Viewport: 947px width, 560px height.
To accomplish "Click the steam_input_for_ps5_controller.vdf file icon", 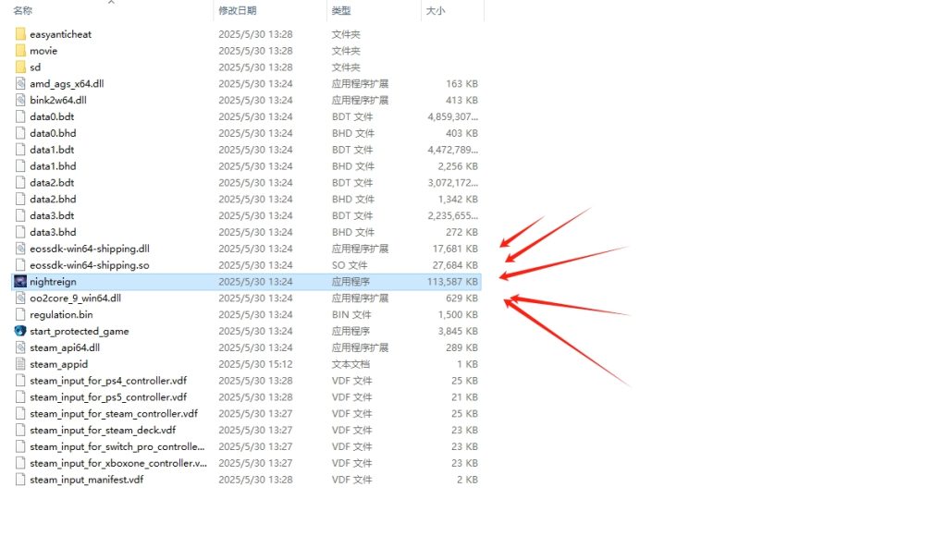I will click(x=20, y=397).
